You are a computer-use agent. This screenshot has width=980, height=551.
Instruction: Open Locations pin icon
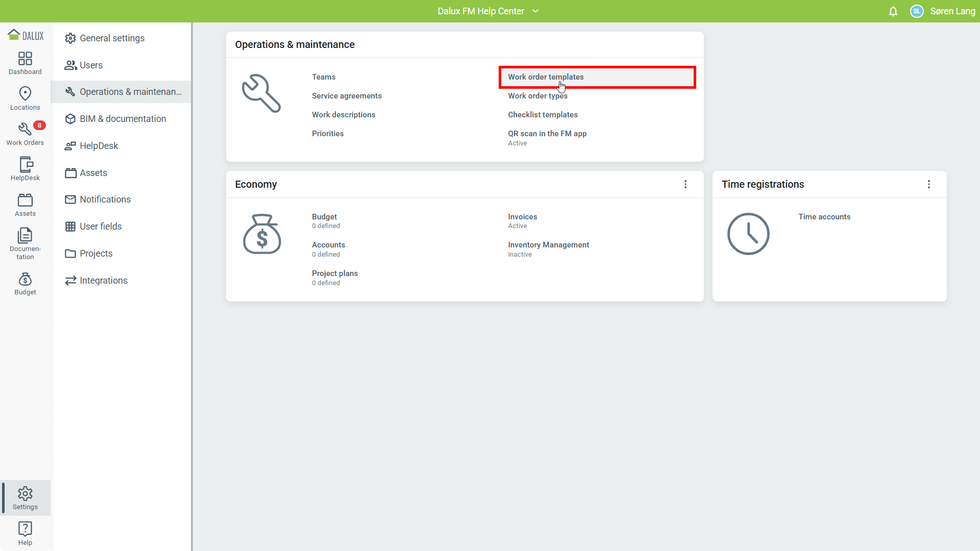pos(25,98)
